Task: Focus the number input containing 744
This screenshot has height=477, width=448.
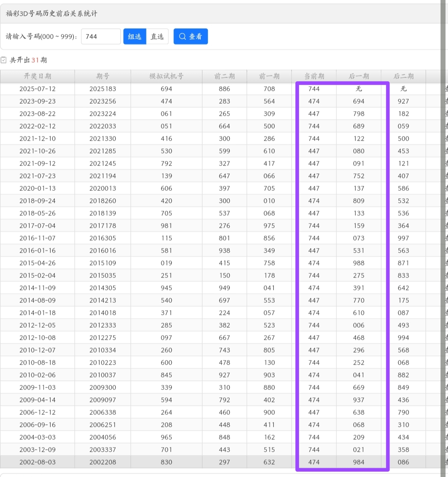Action: (101, 37)
